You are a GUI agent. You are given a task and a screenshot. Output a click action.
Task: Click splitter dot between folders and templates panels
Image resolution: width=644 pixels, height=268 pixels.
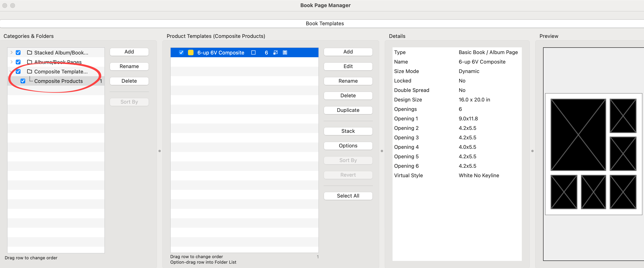(159, 151)
